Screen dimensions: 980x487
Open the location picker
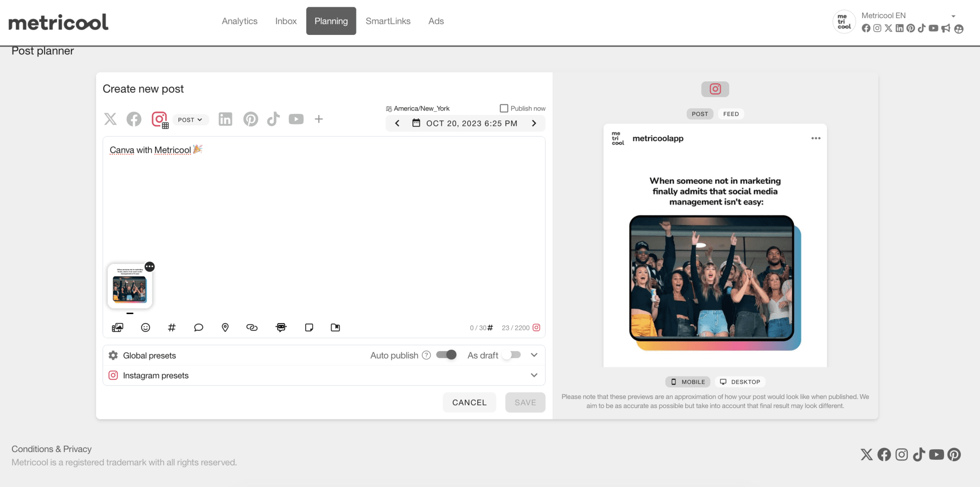tap(225, 328)
